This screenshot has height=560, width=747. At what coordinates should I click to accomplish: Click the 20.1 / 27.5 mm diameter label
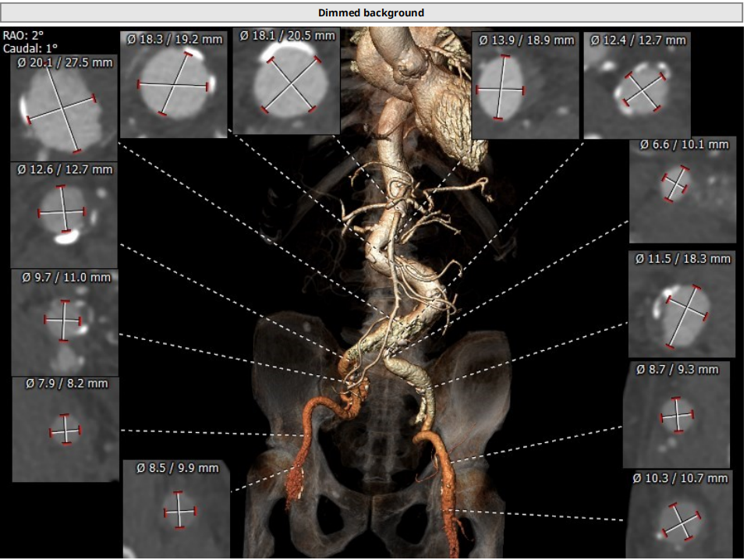(65, 62)
